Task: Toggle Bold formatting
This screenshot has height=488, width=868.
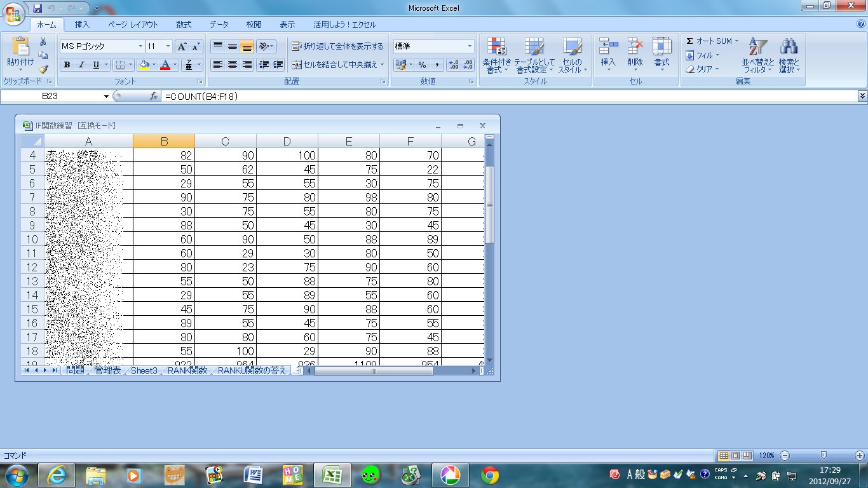Action: click(67, 65)
